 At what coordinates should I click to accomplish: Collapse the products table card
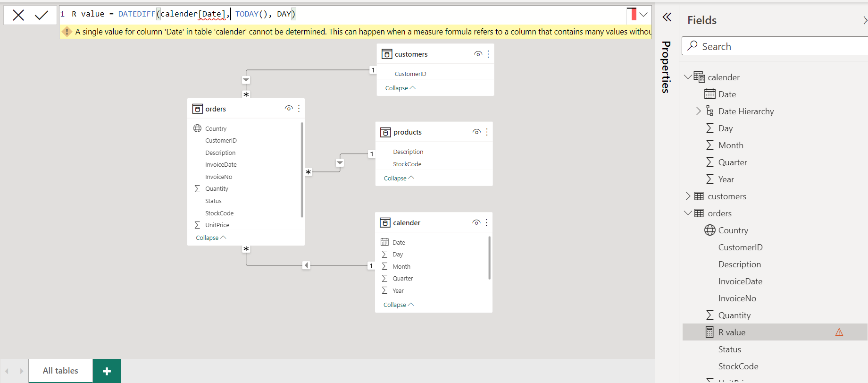(x=399, y=178)
